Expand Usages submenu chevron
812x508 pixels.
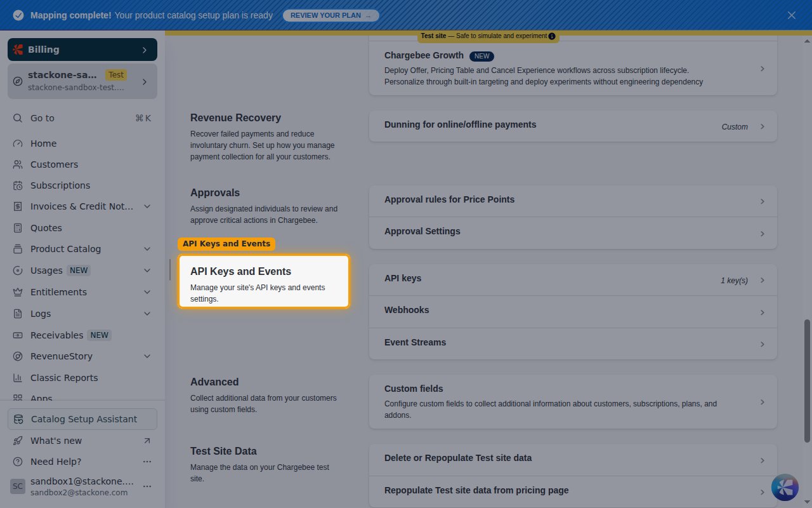click(147, 271)
